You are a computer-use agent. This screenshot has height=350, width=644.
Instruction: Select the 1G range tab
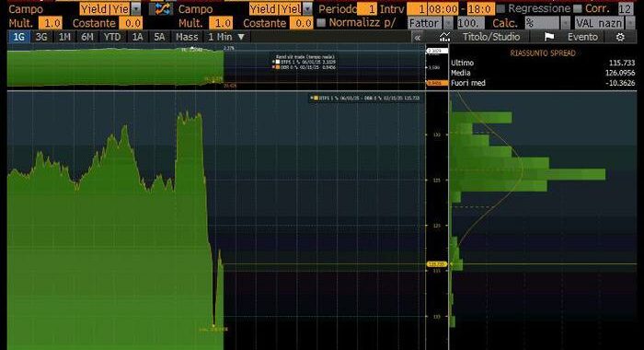coord(18,37)
